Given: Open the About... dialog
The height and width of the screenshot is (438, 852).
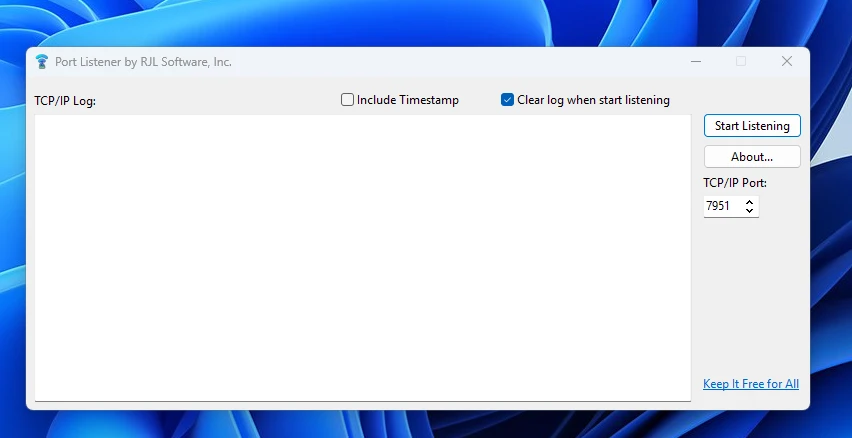Looking at the screenshot, I should tap(752, 157).
